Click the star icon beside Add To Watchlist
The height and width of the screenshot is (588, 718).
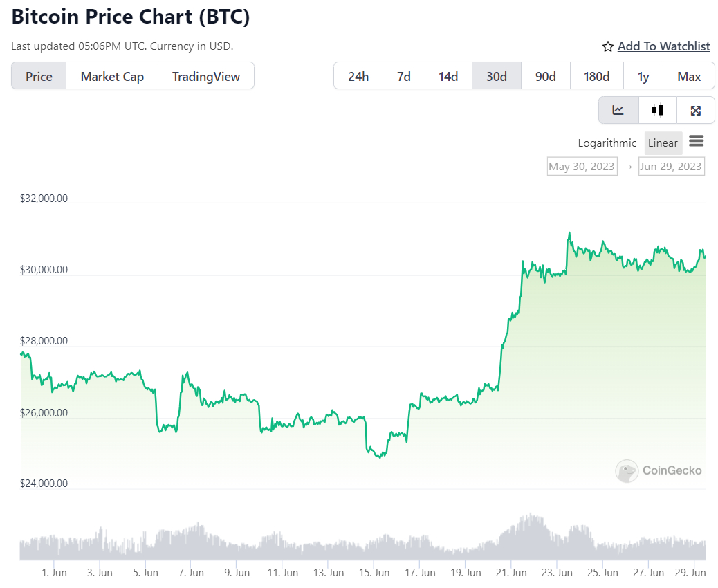pos(608,46)
